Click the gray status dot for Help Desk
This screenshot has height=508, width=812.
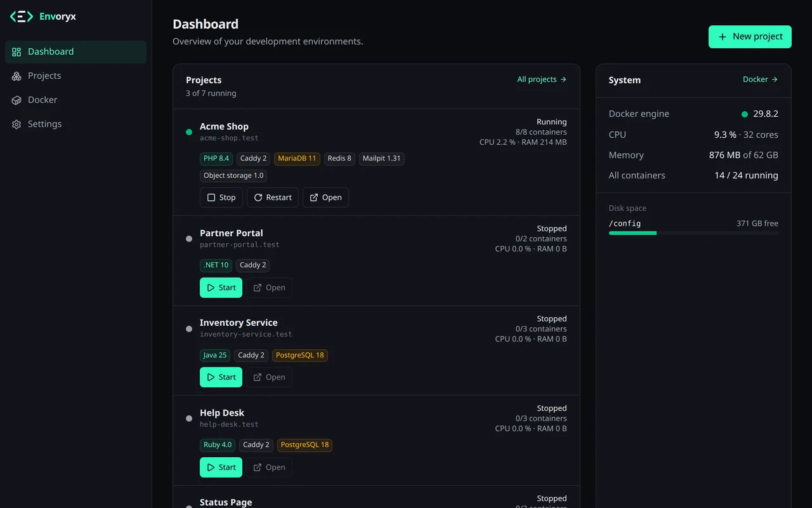(x=189, y=418)
